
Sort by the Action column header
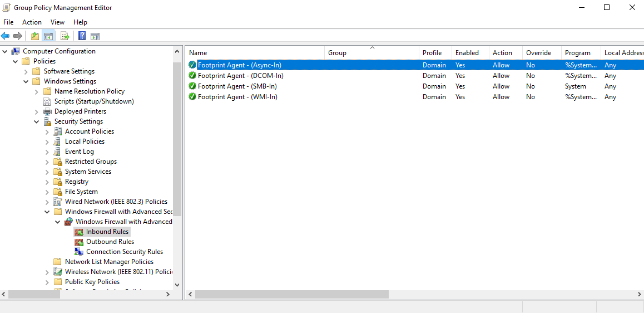[506, 53]
